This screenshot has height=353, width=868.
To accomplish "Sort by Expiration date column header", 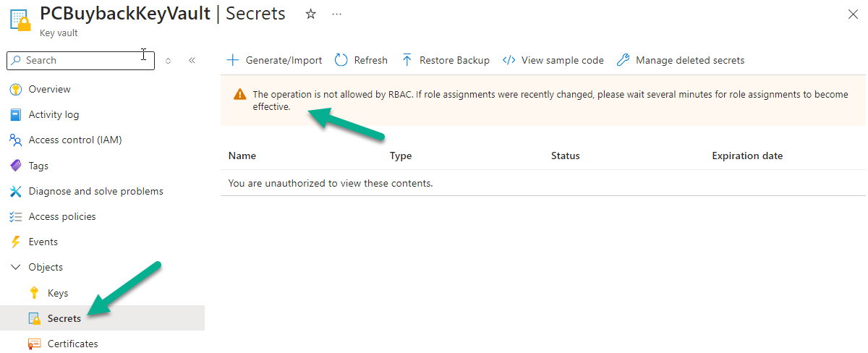I will coord(747,156).
